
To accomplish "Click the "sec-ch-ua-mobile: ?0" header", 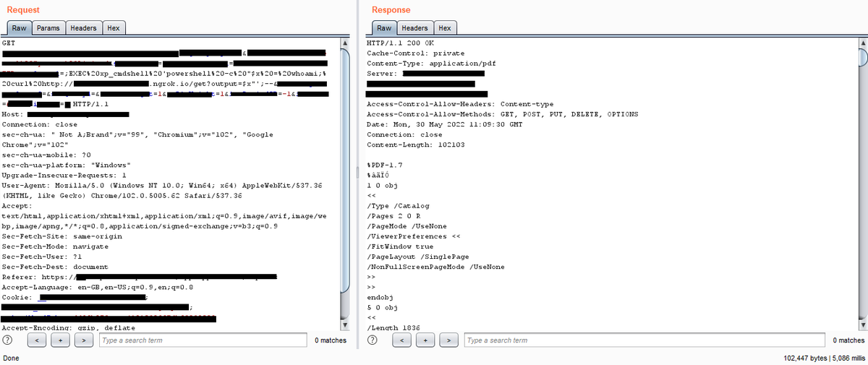I will [46, 155].
